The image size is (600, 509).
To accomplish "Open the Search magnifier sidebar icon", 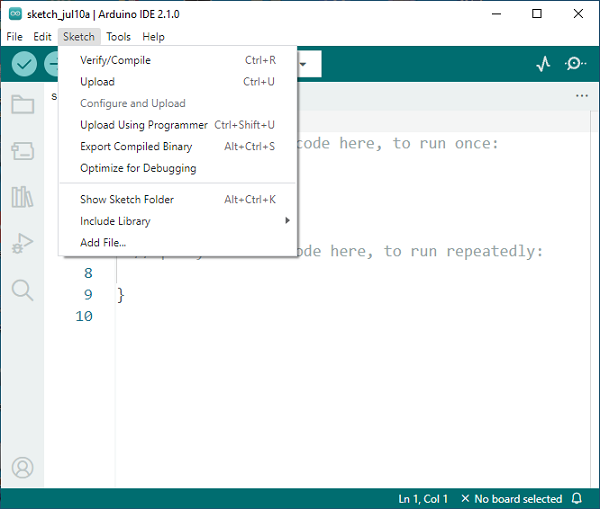I will click(23, 290).
